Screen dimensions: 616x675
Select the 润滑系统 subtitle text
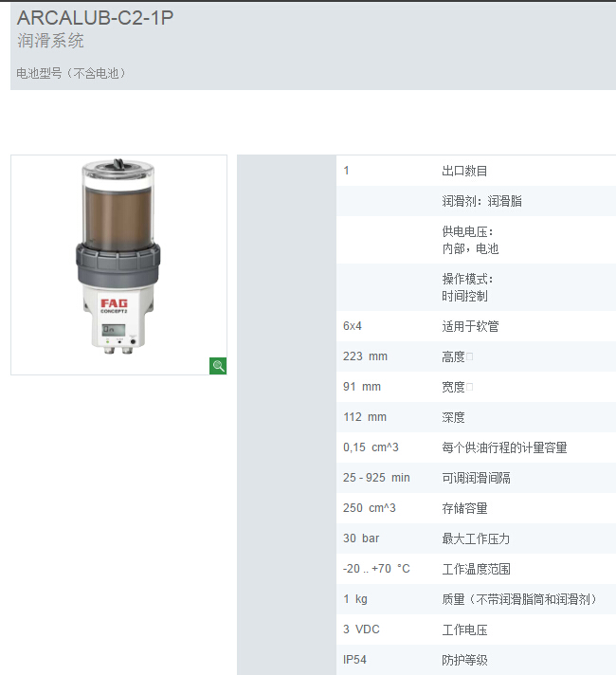point(50,41)
